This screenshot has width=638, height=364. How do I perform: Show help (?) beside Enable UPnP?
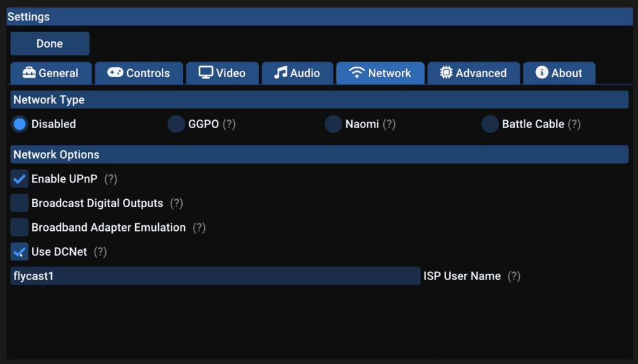(111, 179)
